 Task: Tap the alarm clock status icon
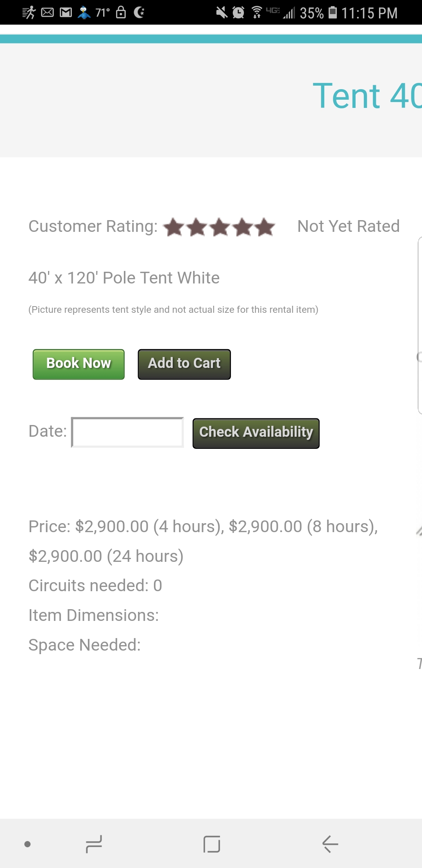(x=238, y=13)
